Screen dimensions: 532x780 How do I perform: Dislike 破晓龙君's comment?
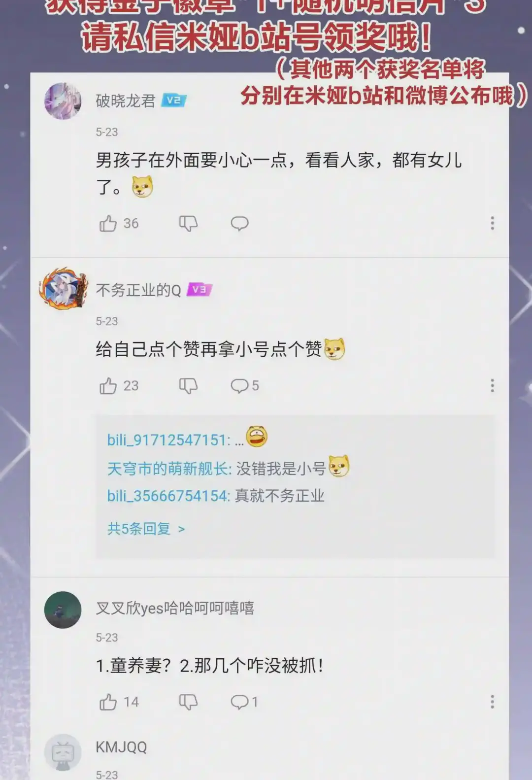click(188, 224)
